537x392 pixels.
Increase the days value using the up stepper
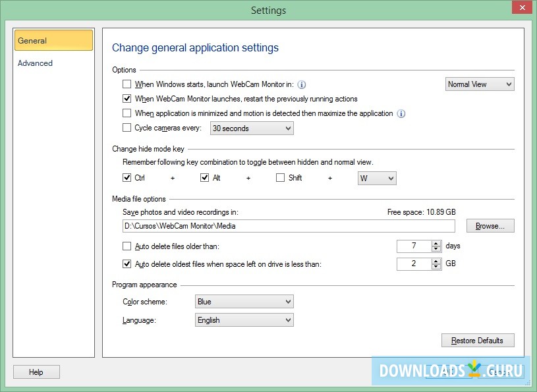pyautogui.click(x=437, y=243)
